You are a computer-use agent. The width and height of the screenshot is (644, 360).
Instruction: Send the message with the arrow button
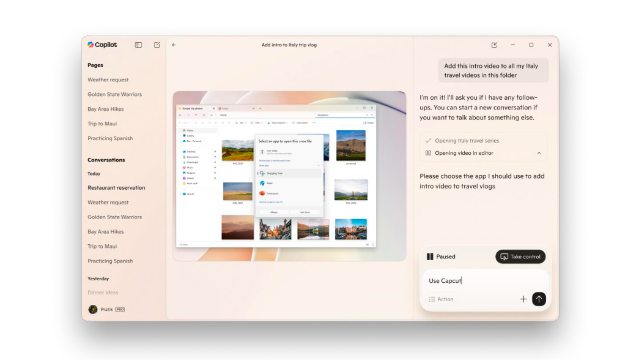tap(538, 299)
